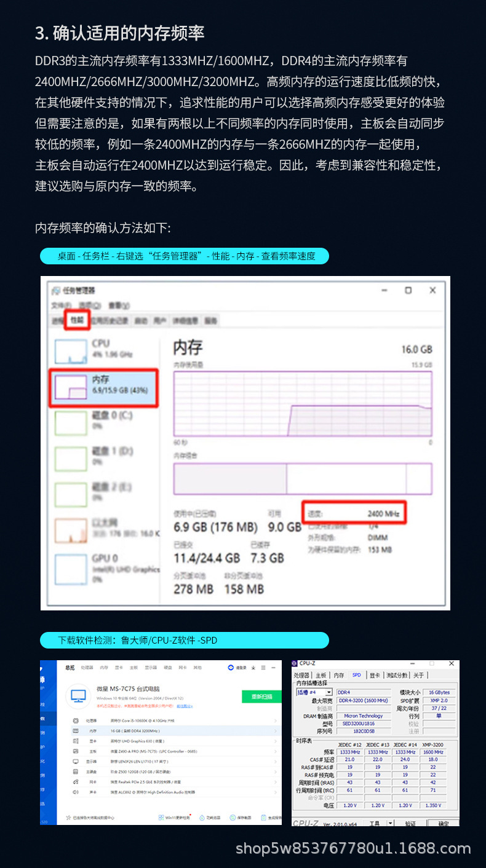
Task: Switch to the SPD tab in CPU-Z
Action: tap(356, 675)
